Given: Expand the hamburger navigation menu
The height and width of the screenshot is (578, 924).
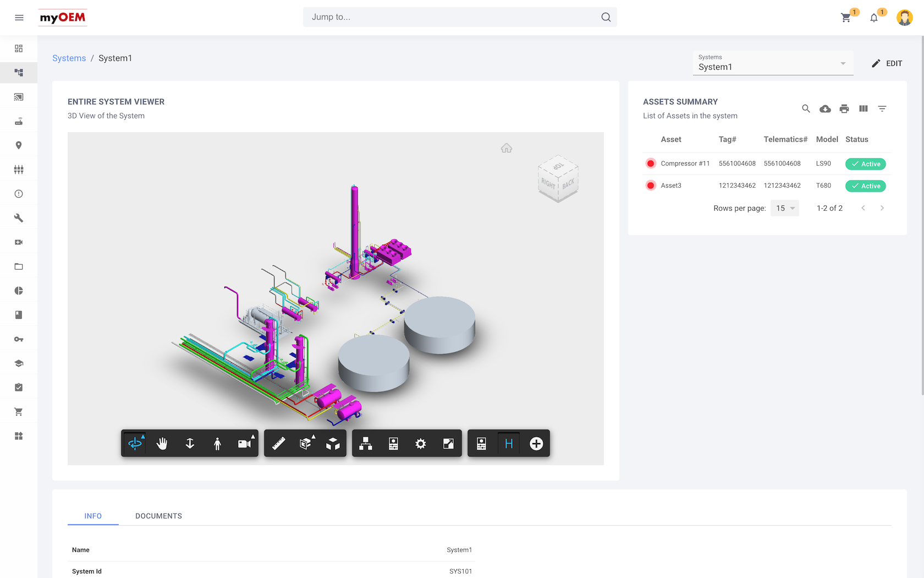Looking at the screenshot, I should (19, 18).
